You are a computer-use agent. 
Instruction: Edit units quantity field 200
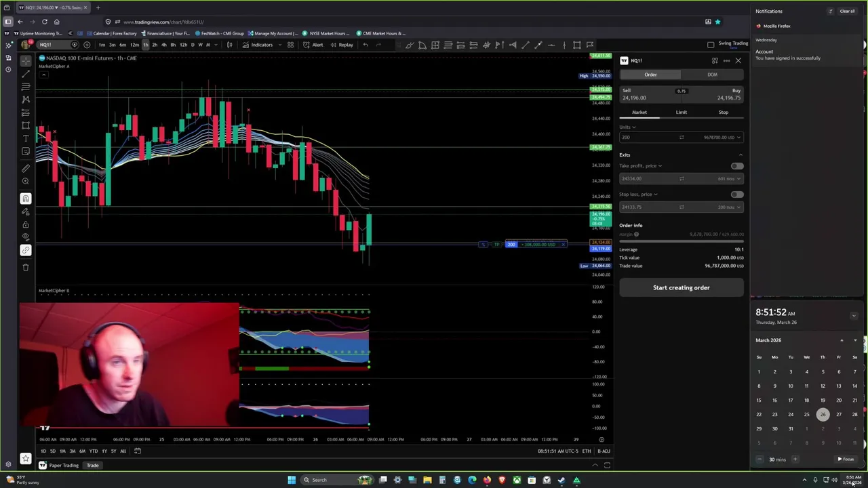[648, 137]
